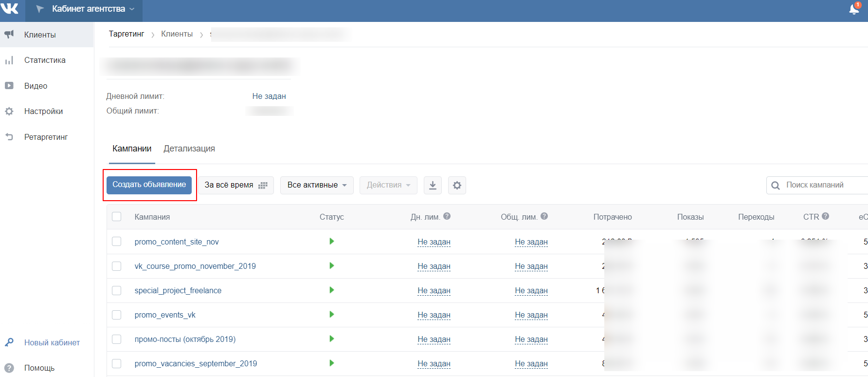Image resolution: width=868 pixels, height=377 pixels.
Task: Check the promo_content_site_nov campaign checkbox
Action: [x=117, y=242]
